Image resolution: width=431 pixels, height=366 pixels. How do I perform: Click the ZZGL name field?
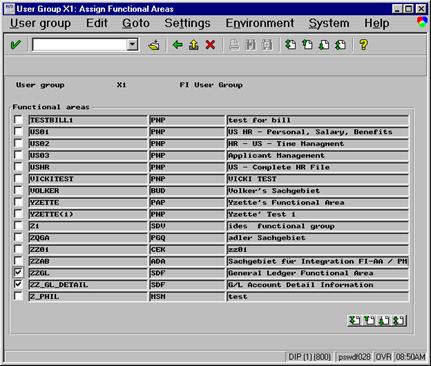point(88,273)
